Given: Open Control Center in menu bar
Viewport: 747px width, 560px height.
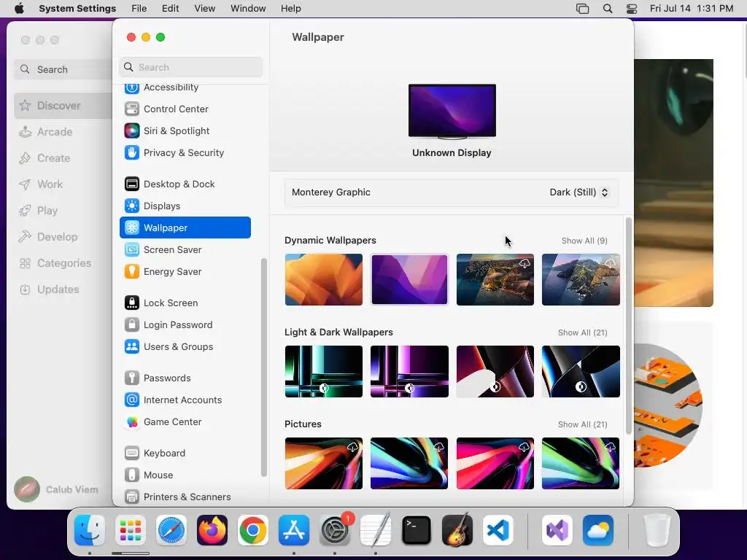Looking at the screenshot, I should pyautogui.click(x=632, y=9).
